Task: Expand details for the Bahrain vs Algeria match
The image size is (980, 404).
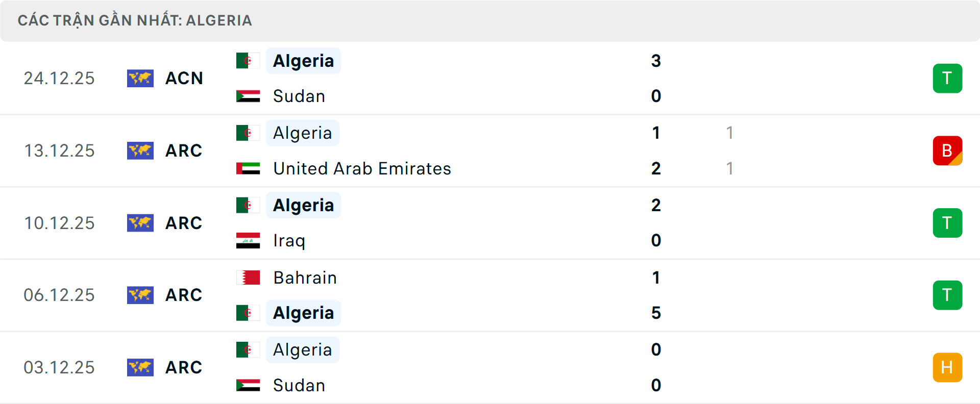Action: coord(490,295)
